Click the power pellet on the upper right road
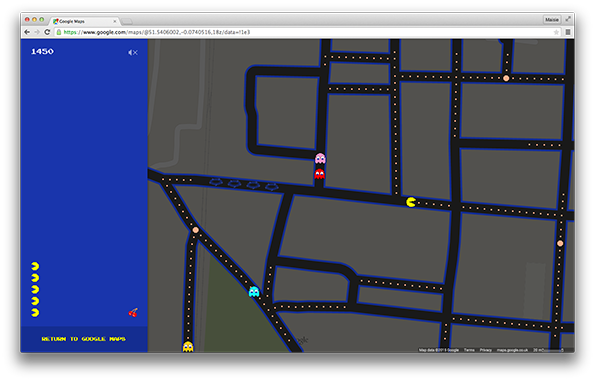This screenshot has height=381, width=595. pyautogui.click(x=506, y=78)
